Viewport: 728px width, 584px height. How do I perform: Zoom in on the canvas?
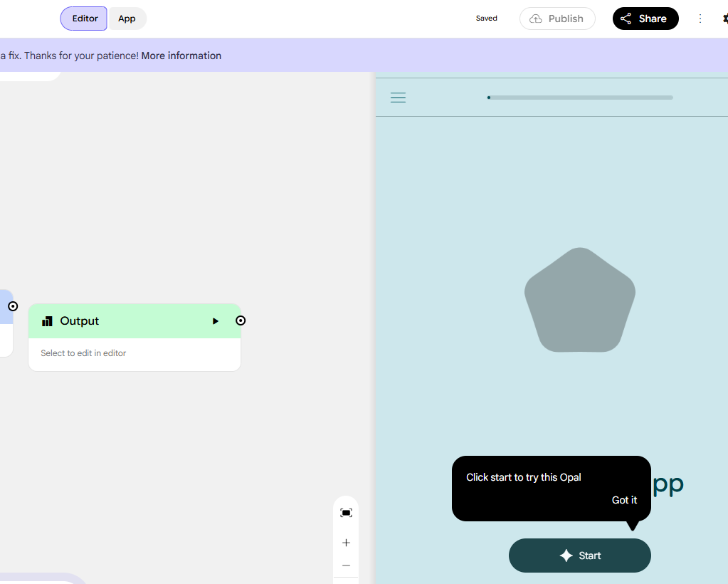click(x=346, y=543)
